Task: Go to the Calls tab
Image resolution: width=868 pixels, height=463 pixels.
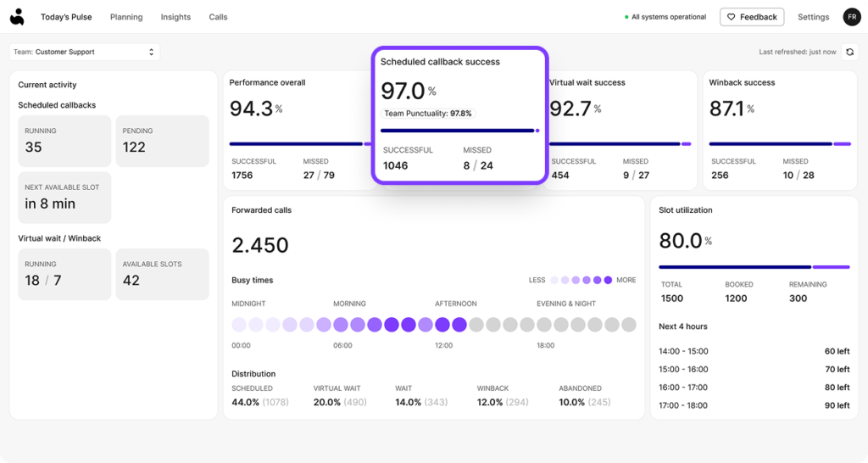Action: [218, 17]
